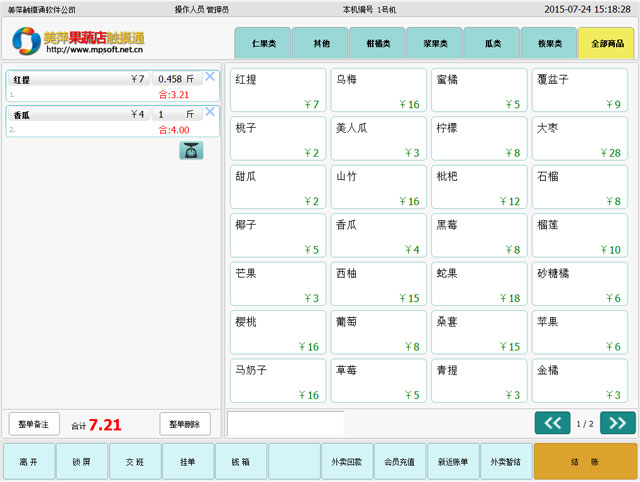Screen dimensions: 640x482
Task: Add 石榴 ¥8 to the order
Action: [580, 187]
